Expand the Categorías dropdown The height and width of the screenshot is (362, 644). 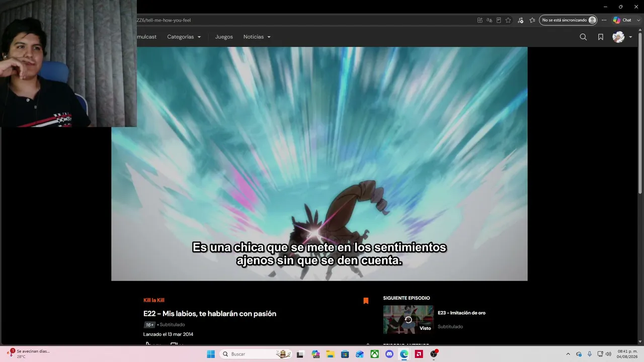(x=184, y=37)
